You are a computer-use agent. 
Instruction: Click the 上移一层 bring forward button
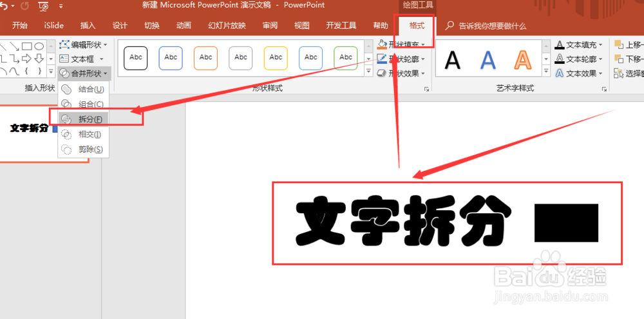[629, 44]
